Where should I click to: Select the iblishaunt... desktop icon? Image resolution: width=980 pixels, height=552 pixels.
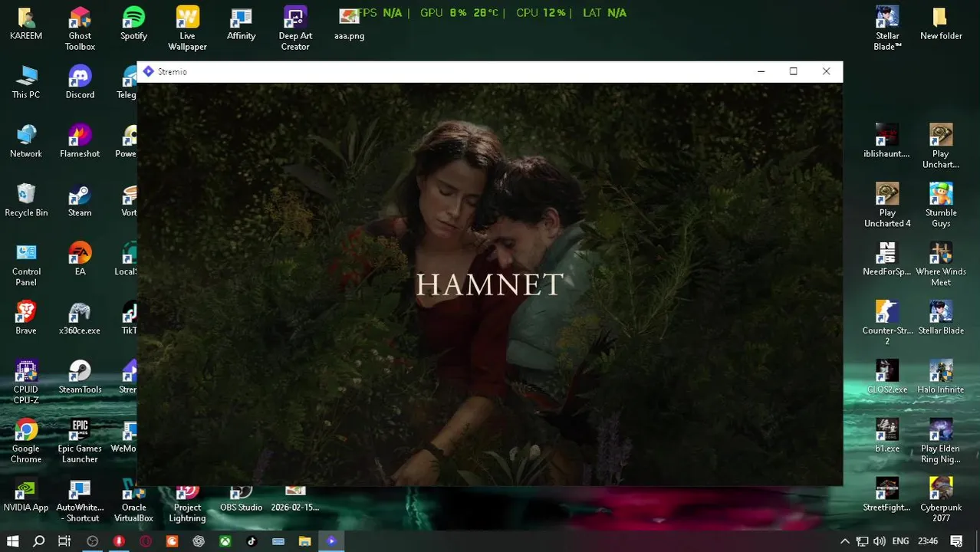pos(887,142)
